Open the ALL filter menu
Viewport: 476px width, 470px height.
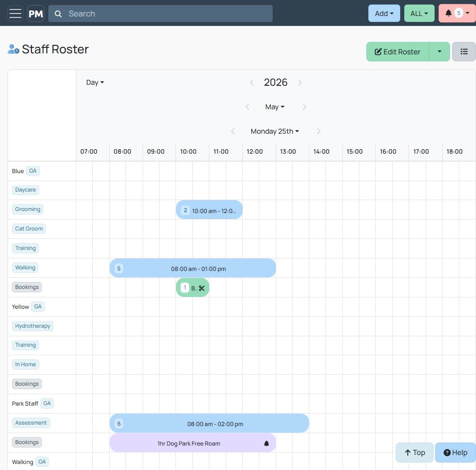(x=419, y=13)
